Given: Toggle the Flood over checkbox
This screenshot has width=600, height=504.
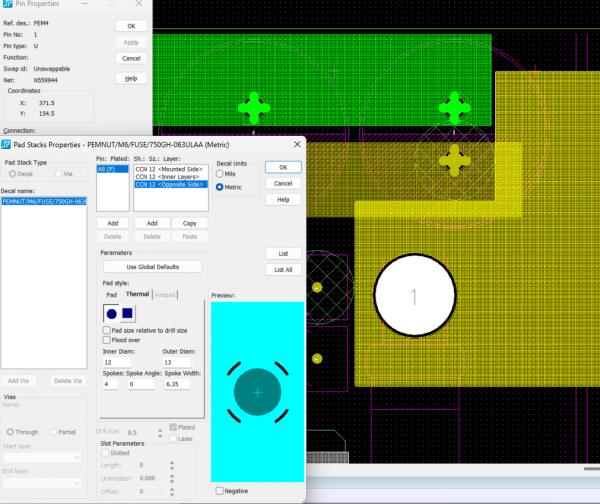Looking at the screenshot, I should click(x=107, y=340).
